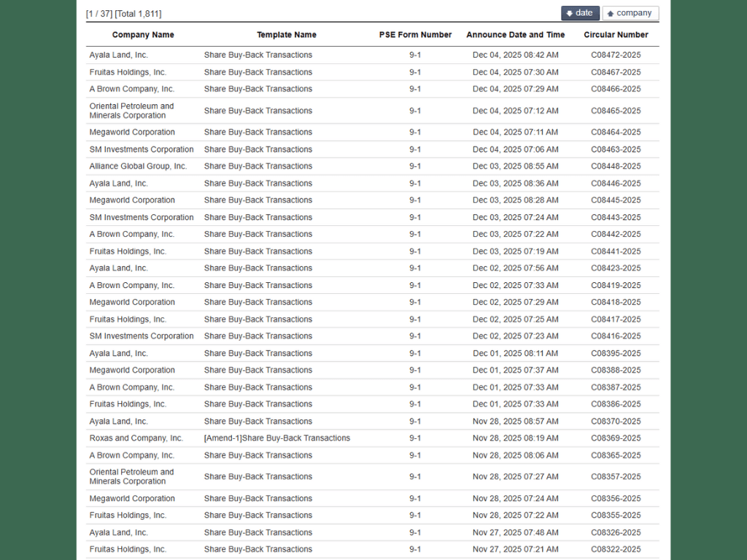Click the Announce Date and Time column header

pos(515,35)
